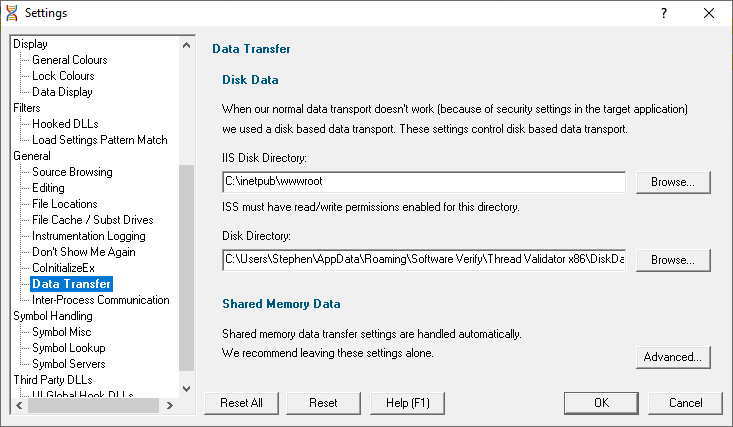733x427 pixels.
Task: Click the Reset All button
Action: [241, 403]
